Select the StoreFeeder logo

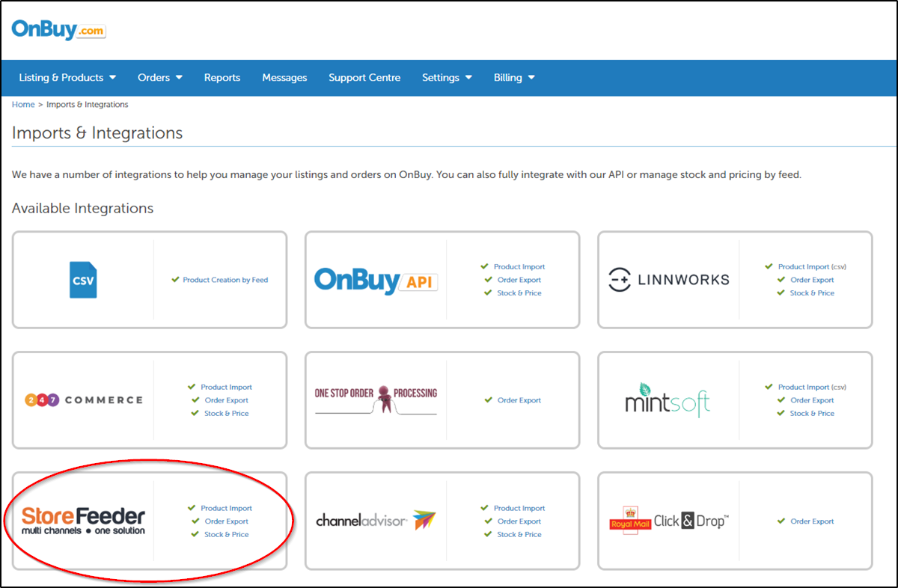click(83, 521)
